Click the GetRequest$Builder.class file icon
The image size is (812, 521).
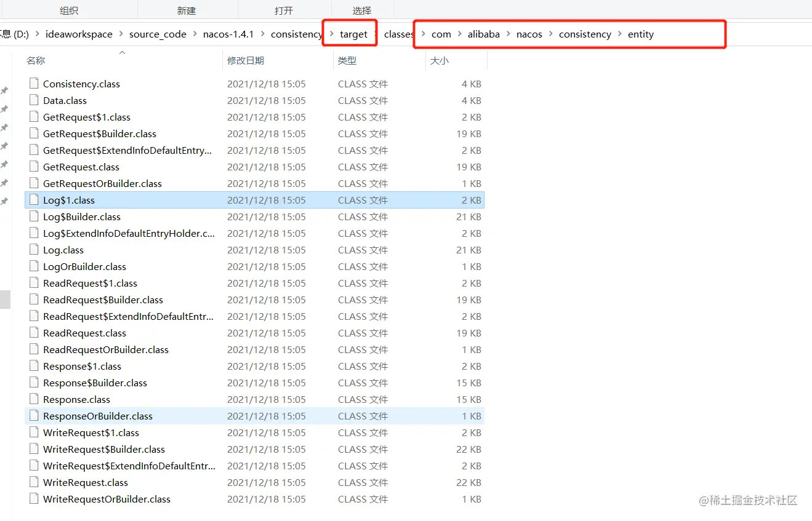click(34, 133)
